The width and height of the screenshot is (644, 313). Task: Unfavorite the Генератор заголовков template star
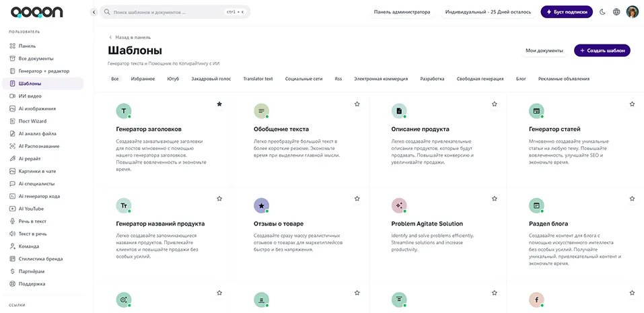tap(219, 104)
